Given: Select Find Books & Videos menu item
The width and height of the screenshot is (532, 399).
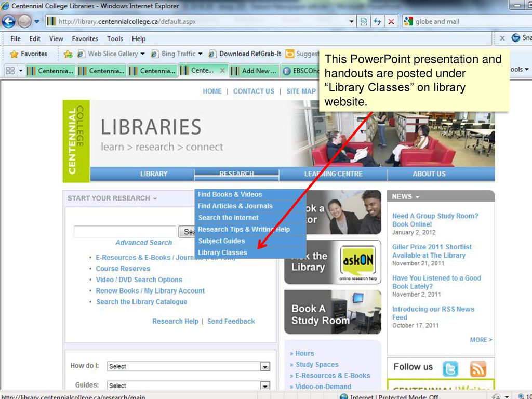Looking at the screenshot, I should click(250, 194).
